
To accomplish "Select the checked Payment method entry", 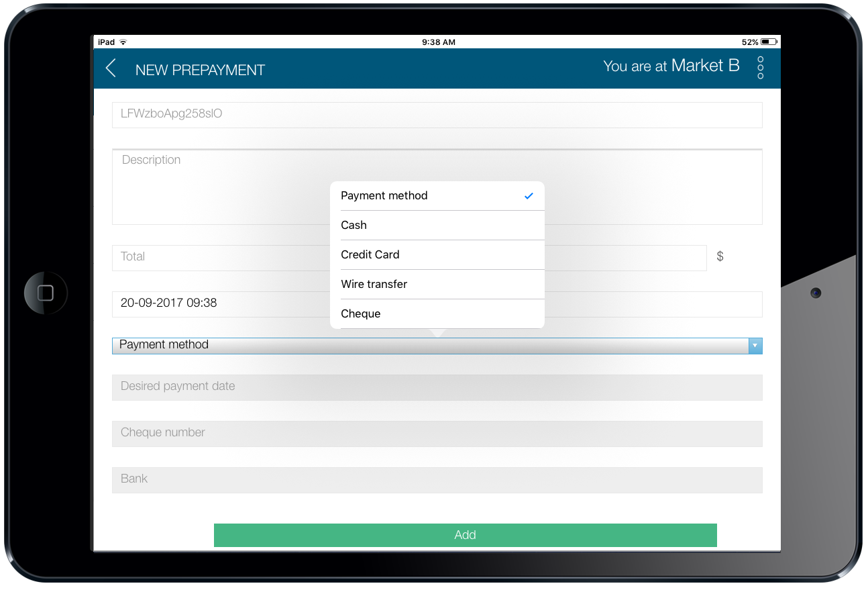I will pyautogui.click(x=437, y=196).
